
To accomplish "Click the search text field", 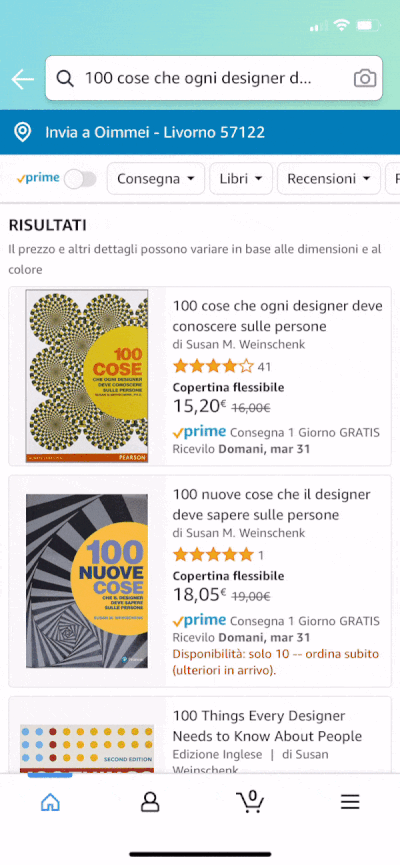I will point(214,78).
